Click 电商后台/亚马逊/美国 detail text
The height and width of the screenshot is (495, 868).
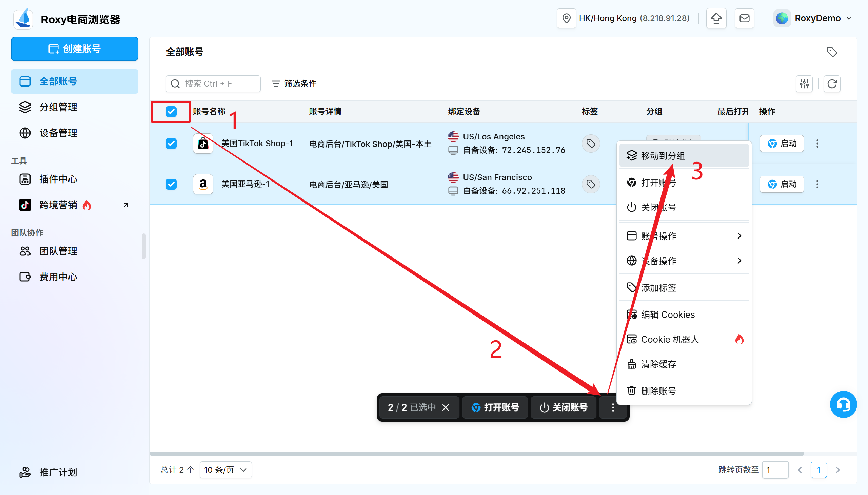(x=349, y=185)
